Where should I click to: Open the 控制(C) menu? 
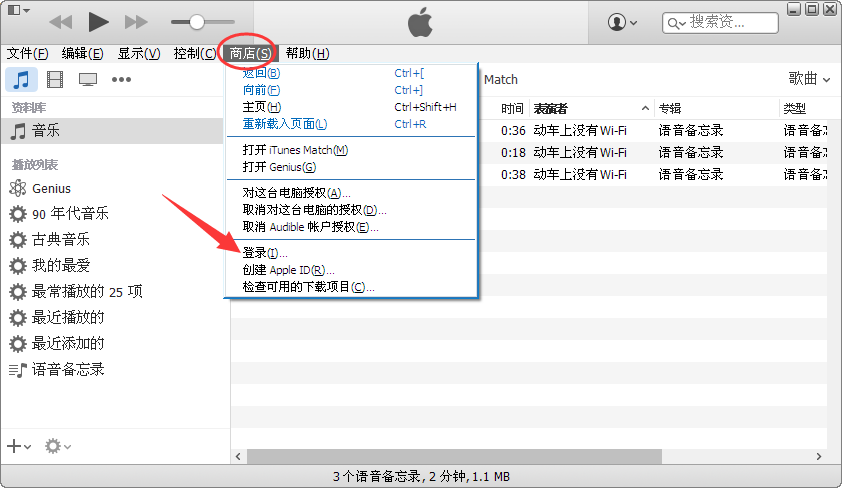coord(194,54)
